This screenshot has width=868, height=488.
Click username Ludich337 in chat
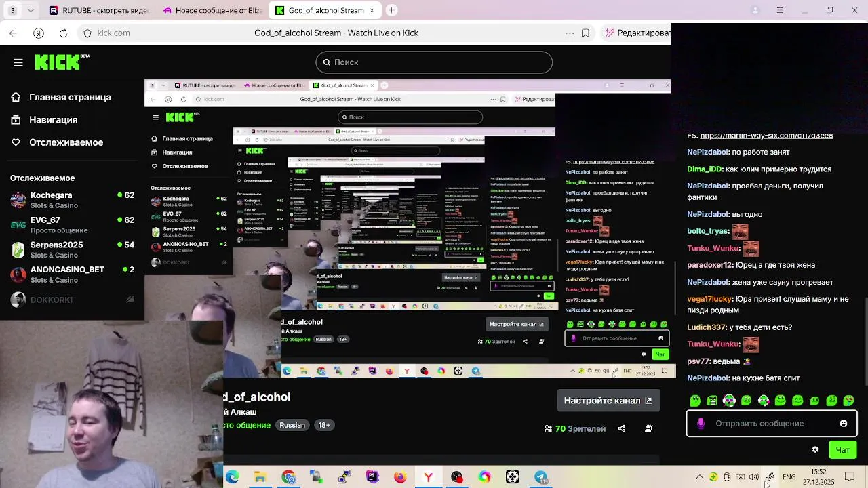706,327
